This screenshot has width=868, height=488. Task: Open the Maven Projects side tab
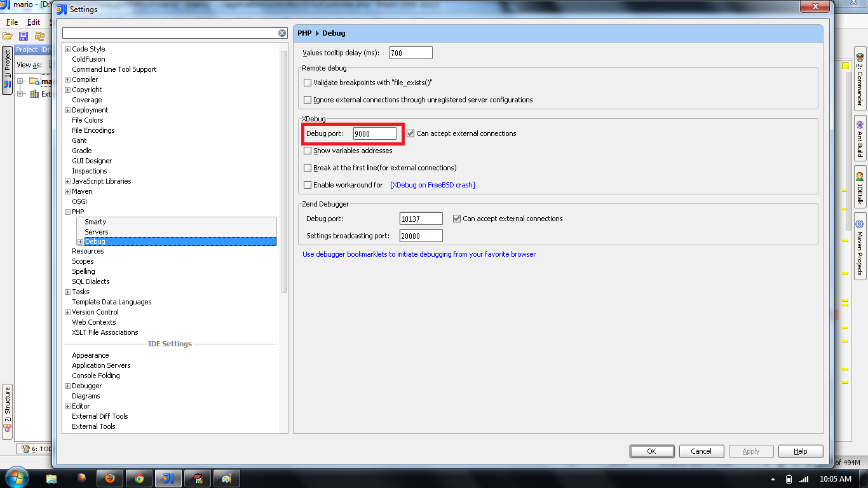point(859,247)
